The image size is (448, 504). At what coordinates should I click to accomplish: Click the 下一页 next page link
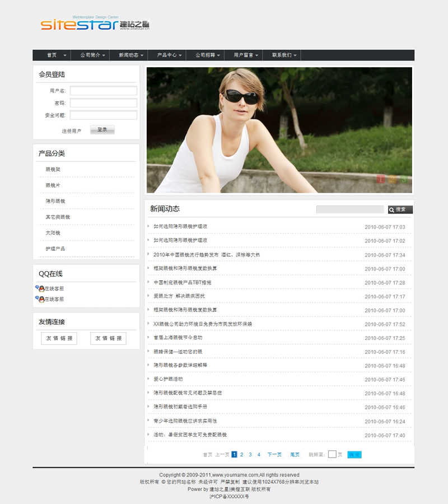(274, 455)
